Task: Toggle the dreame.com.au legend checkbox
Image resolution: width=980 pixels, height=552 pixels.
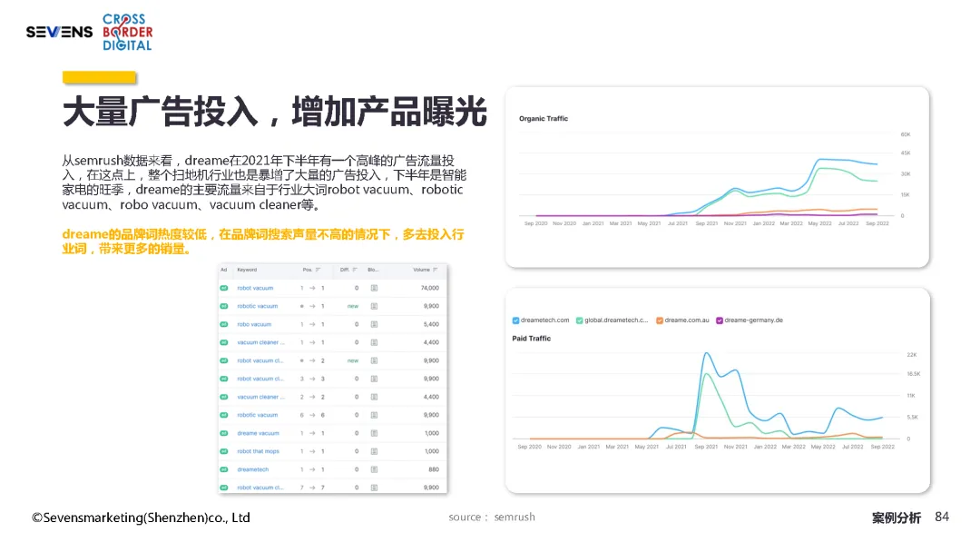Action: click(660, 320)
